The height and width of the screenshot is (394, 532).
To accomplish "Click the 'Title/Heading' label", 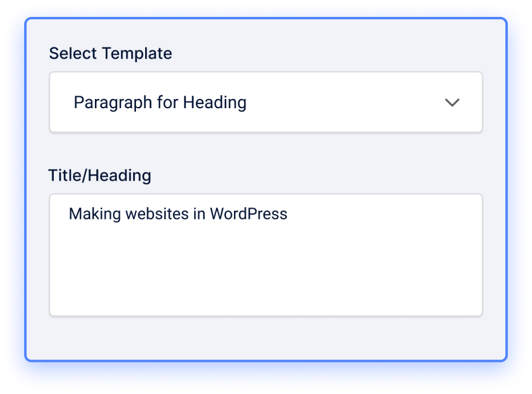I will pyautogui.click(x=100, y=176).
